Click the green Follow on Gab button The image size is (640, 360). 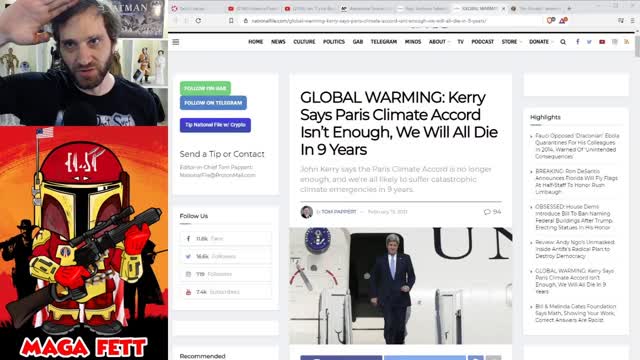(x=205, y=88)
